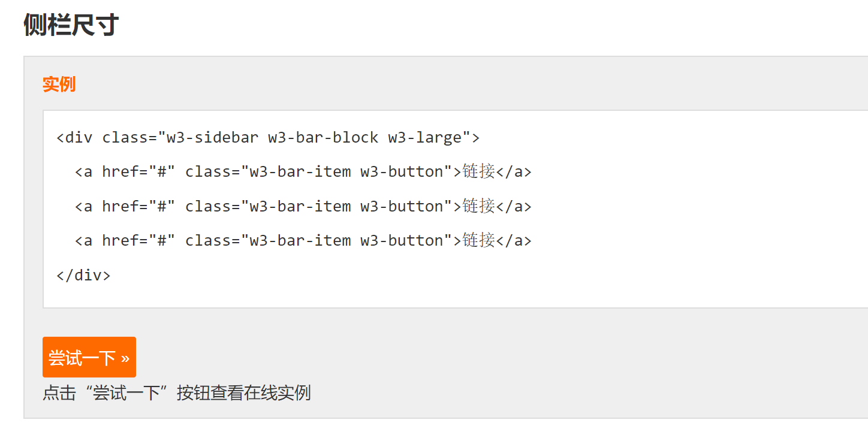Click the hint text 点击“尝试一下”按钮查看在线实例

pyautogui.click(x=176, y=394)
